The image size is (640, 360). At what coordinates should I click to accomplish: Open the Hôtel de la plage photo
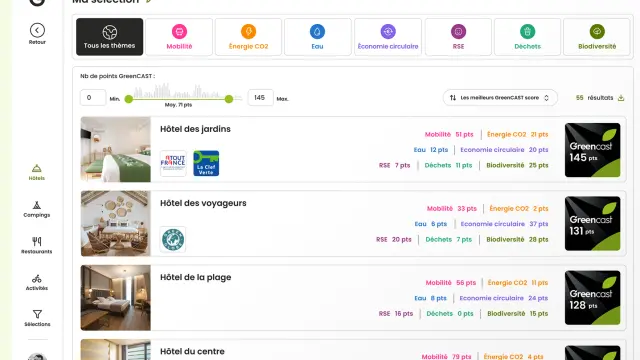click(116, 298)
